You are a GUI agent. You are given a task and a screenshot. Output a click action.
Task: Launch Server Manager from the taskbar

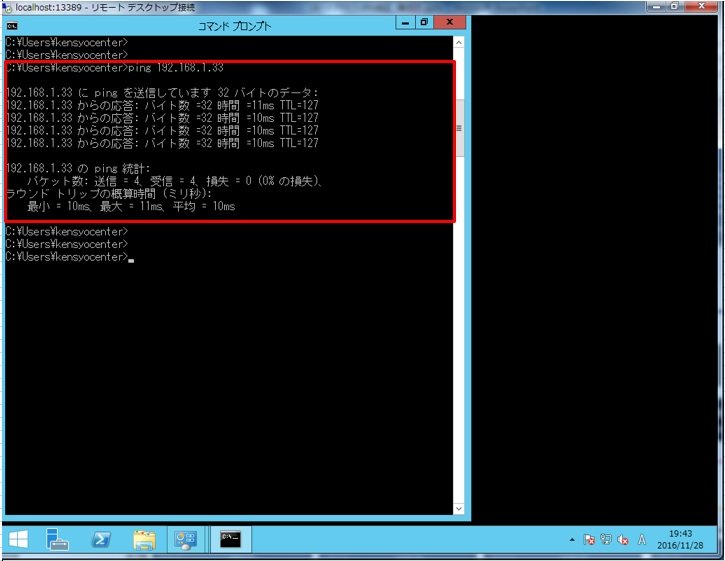tap(58, 540)
